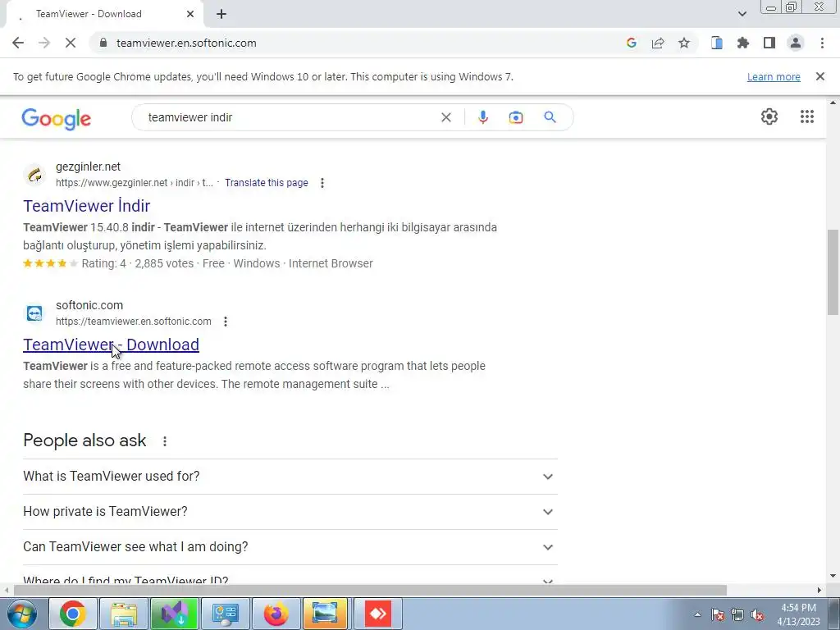Click Translate this page
840x630 pixels.
pos(267,183)
